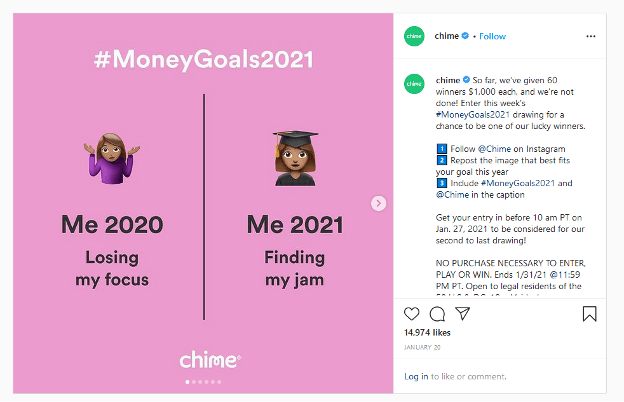Click the verified badge next to chime header
Viewport: 624px width, 402px height.
coord(465,36)
